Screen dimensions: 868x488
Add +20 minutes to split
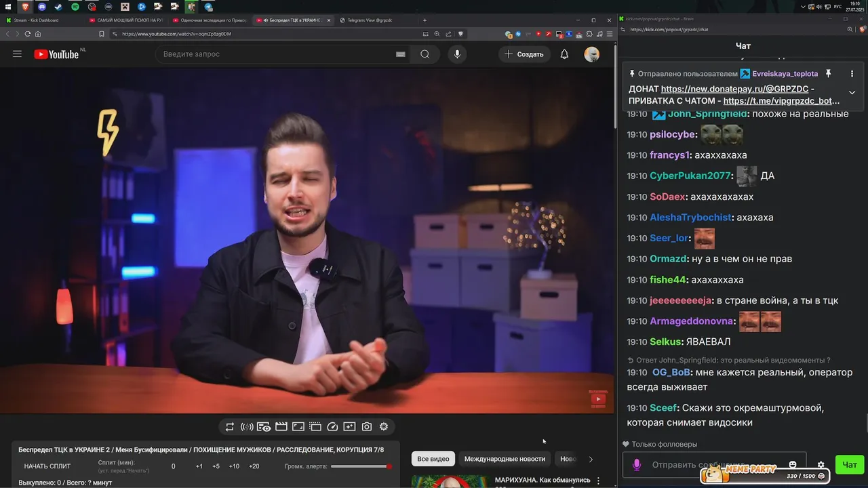[254, 466]
